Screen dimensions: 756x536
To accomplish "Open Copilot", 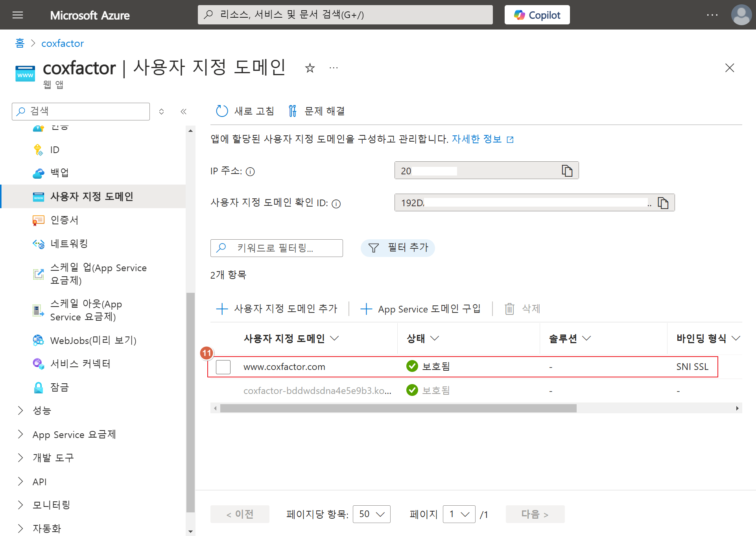I will [x=537, y=15].
